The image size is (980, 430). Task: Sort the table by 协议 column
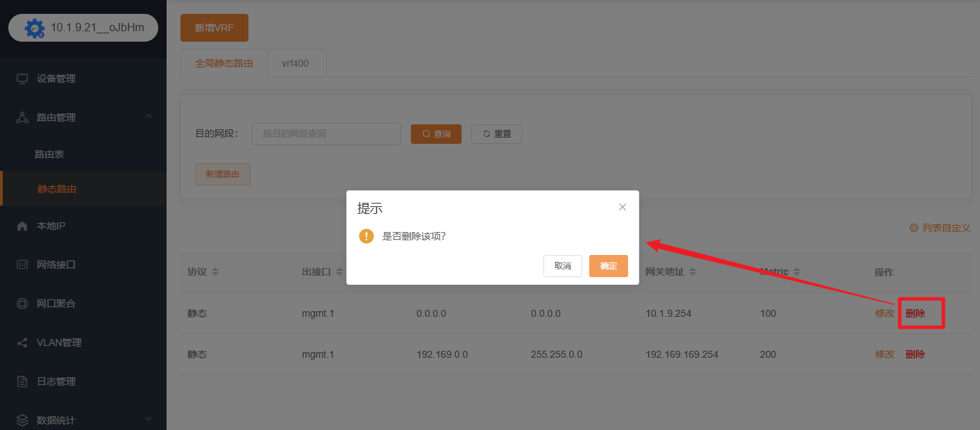[215, 272]
